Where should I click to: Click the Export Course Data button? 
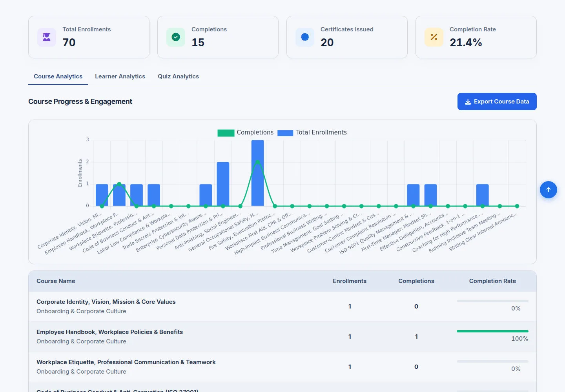pyautogui.click(x=497, y=102)
